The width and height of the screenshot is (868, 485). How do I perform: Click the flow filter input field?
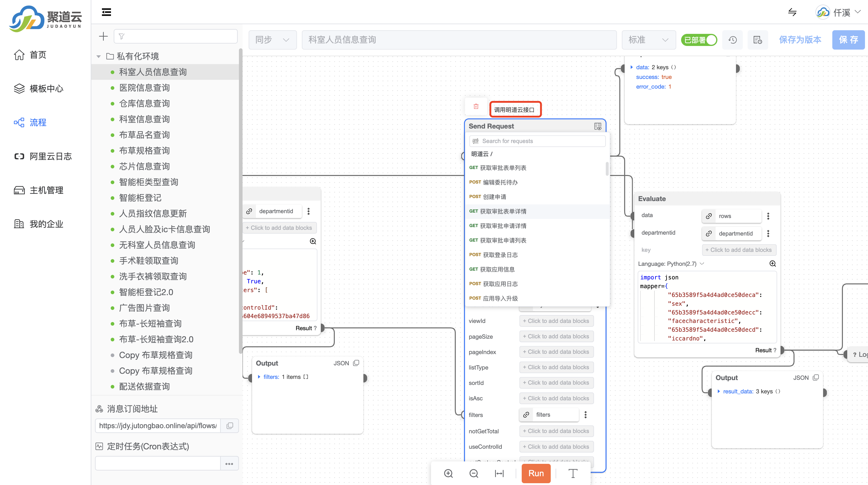175,36
